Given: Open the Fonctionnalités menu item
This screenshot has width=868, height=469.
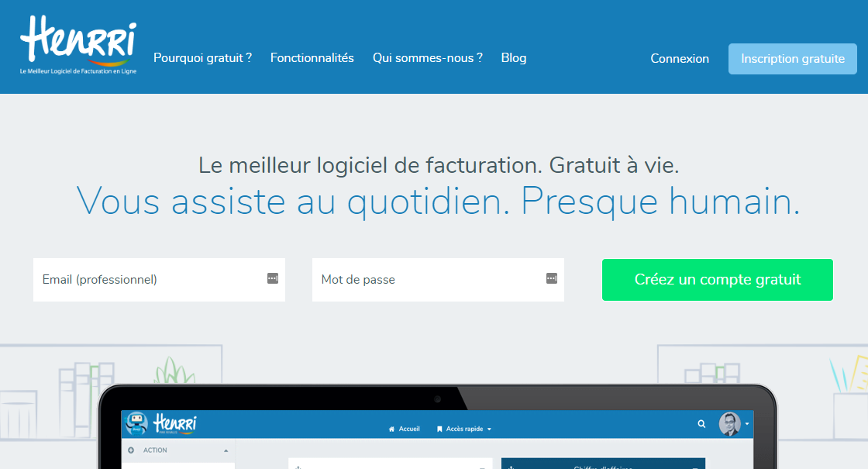Looking at the screenshot, I should tap(312, 57).
